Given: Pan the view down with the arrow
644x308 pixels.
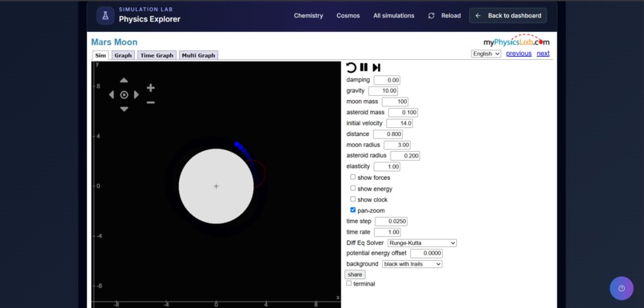Looking at the screenshot, I should tap(124, 109).
